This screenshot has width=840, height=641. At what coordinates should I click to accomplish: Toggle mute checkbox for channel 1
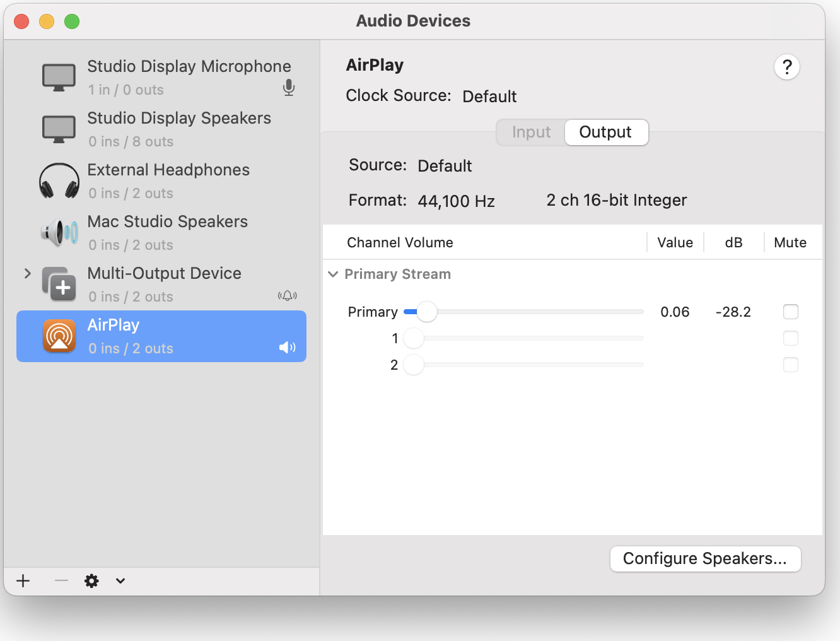pos(790,338)
